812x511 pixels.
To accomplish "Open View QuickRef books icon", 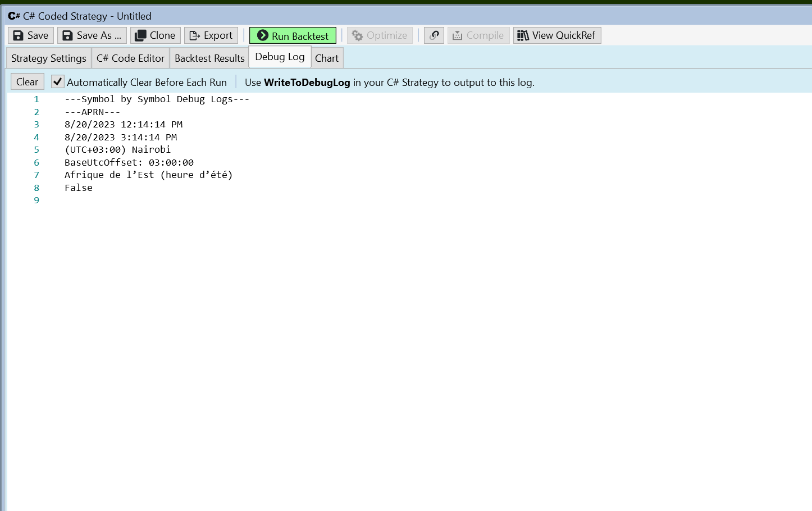I will (x=523, y=35).
